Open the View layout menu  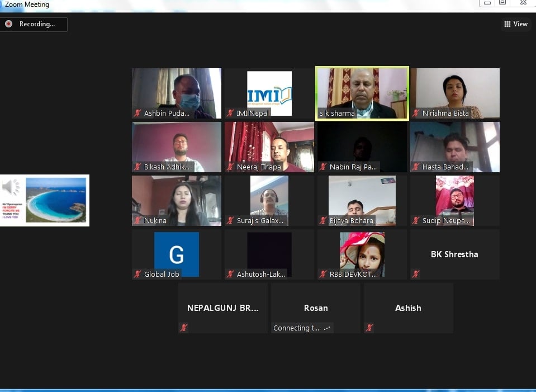coord(515,24)
